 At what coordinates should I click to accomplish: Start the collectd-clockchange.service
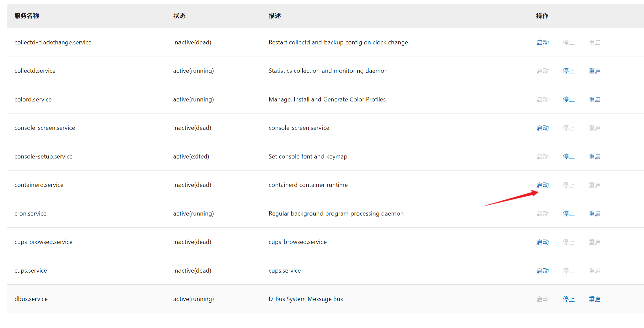click(542, 43)
